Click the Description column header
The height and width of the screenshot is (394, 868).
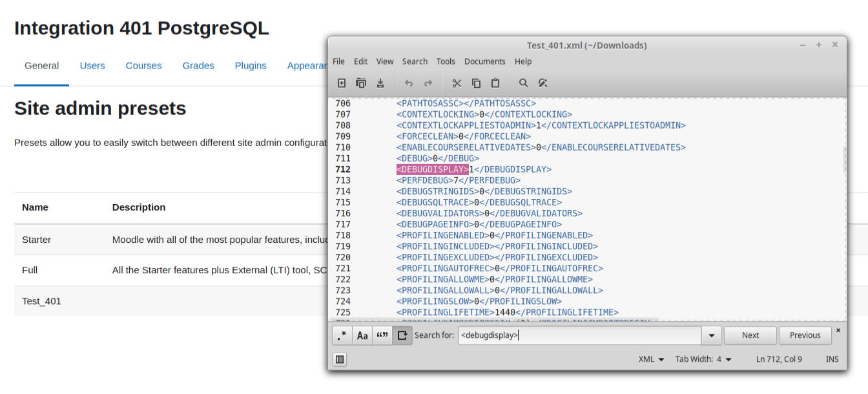(139, 207)
